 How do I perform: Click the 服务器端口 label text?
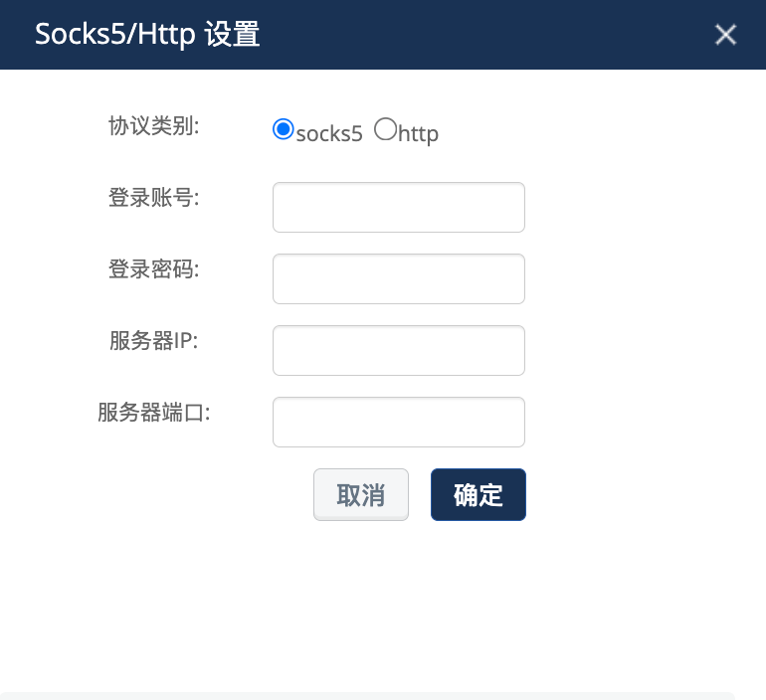[153, 413]
